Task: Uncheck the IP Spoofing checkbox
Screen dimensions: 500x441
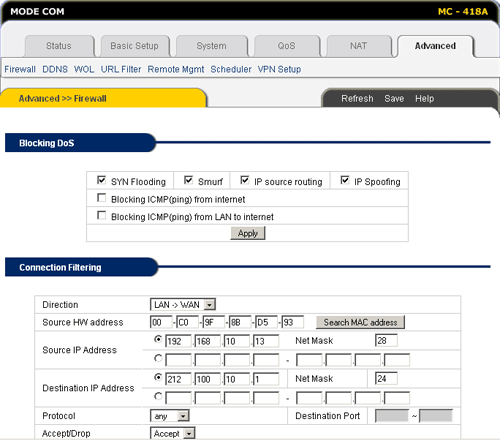Action: point(345,180)
